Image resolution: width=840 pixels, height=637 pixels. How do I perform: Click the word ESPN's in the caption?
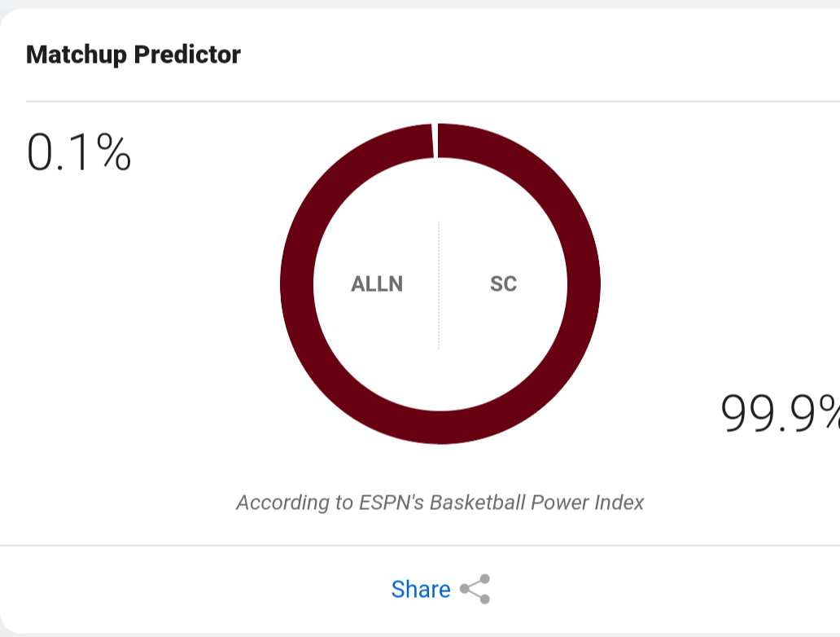391,503
